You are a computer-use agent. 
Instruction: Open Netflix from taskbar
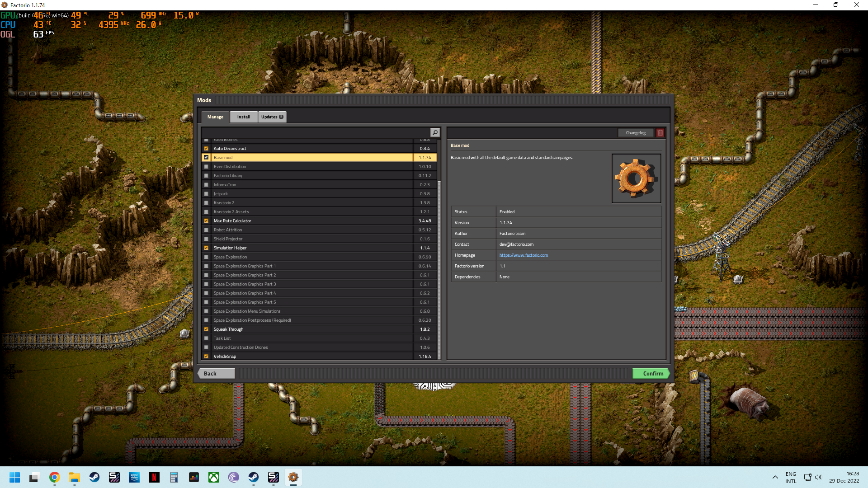154,477
